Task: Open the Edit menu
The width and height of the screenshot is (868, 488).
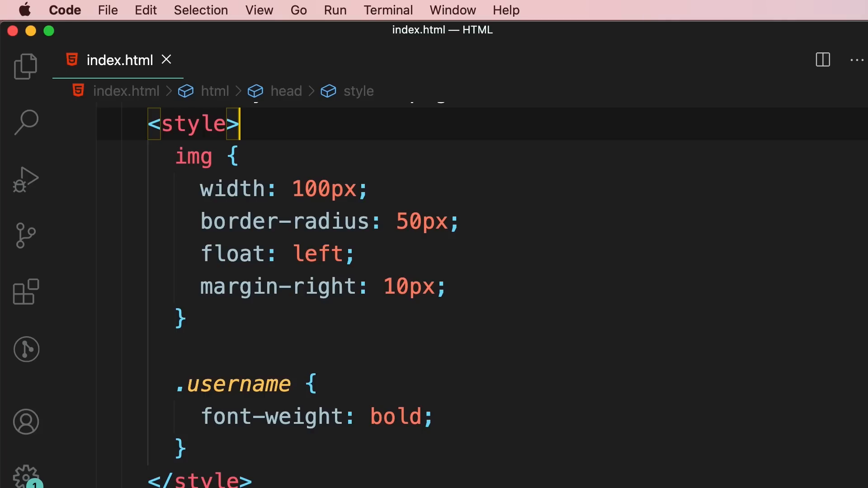Action: pos(146,10)
